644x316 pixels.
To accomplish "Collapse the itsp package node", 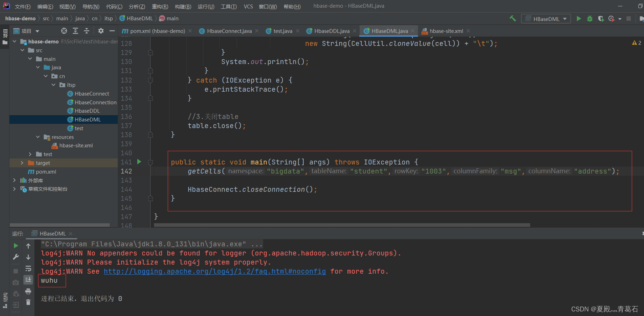I will point(53,85).
